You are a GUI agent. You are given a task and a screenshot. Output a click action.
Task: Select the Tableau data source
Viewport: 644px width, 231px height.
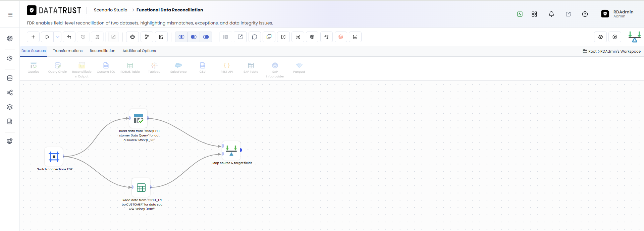pos(154,68)
